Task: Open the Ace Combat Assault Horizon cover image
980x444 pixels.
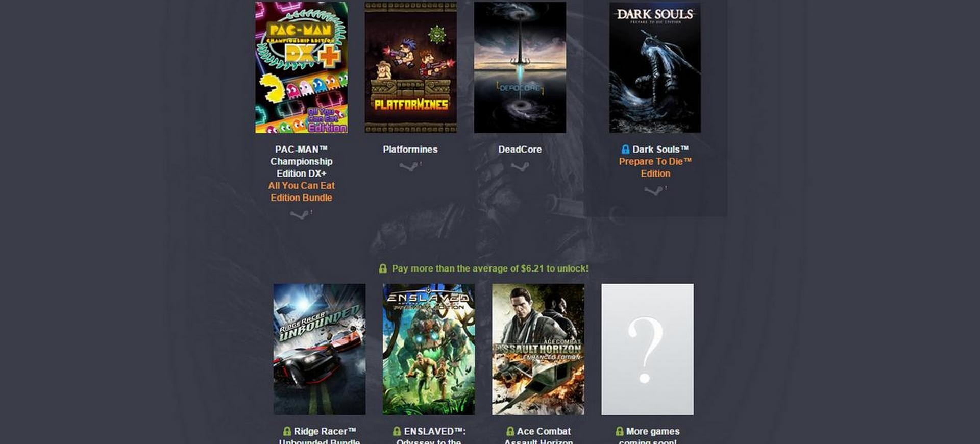Action: click(538, 349)
